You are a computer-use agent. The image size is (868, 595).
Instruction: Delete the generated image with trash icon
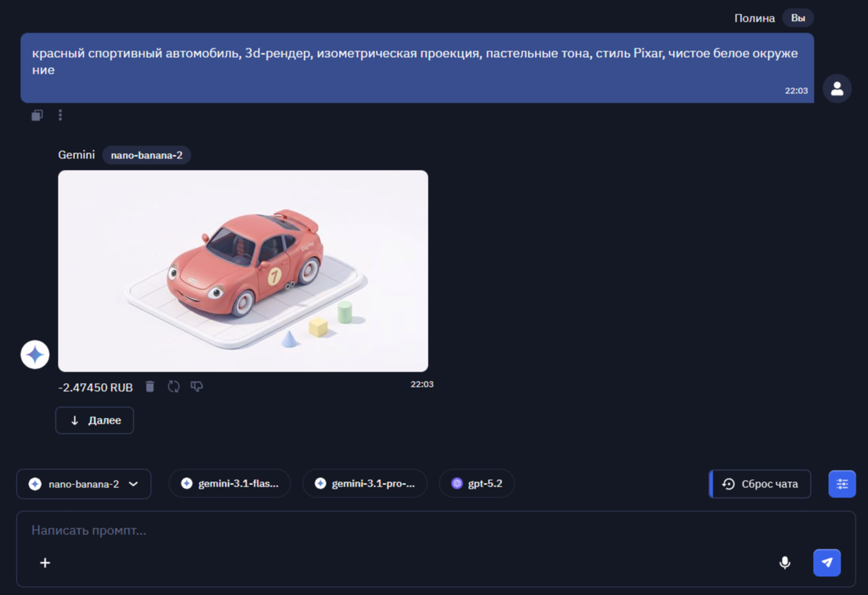tap(150, 387)
